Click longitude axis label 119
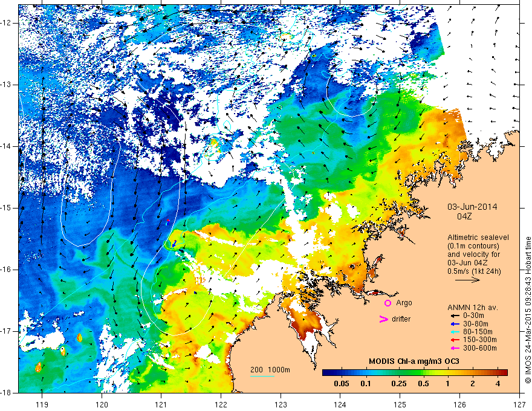This screenshot has width=532, height=411. pyautogui.click(x=42, y=404)
